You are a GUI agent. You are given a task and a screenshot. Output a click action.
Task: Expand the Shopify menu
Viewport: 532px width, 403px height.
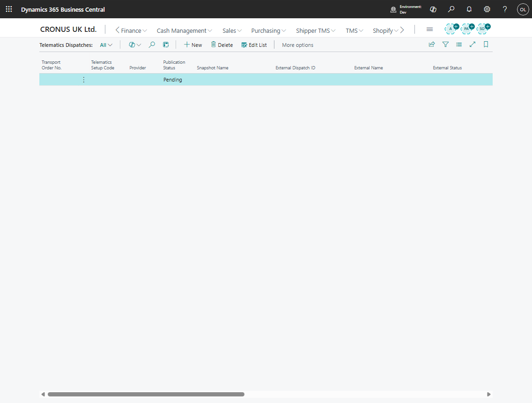pyautogui.click(x=385, y=30)
